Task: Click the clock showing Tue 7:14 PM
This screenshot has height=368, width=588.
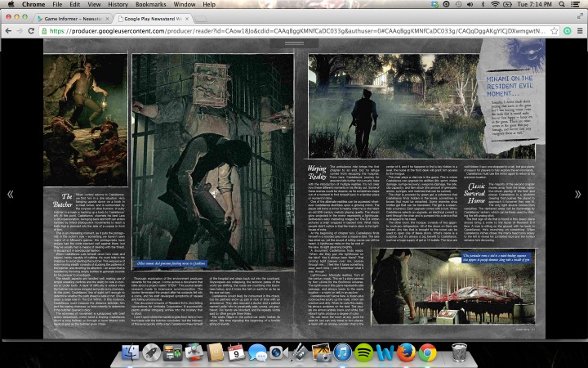Action: coord(534,4)
